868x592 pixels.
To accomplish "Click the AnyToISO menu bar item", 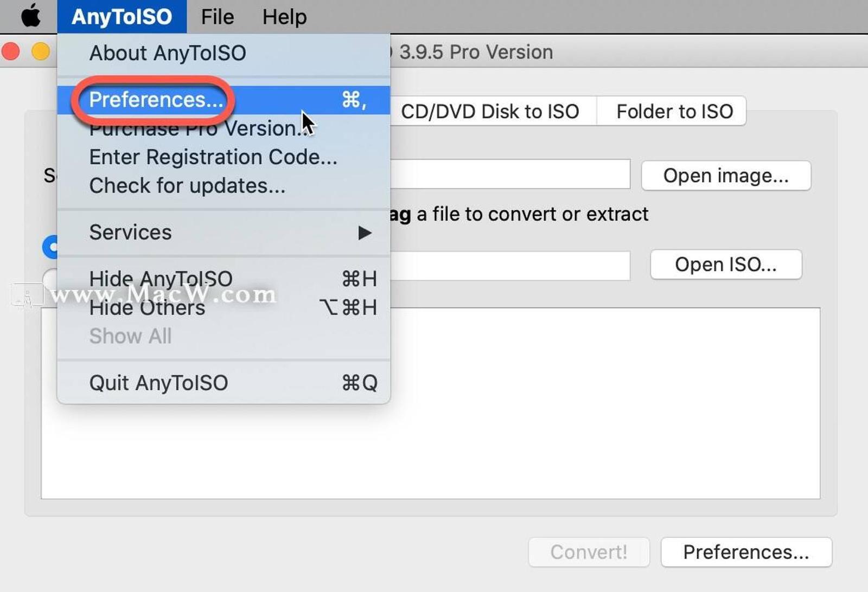I will [122, 17].
